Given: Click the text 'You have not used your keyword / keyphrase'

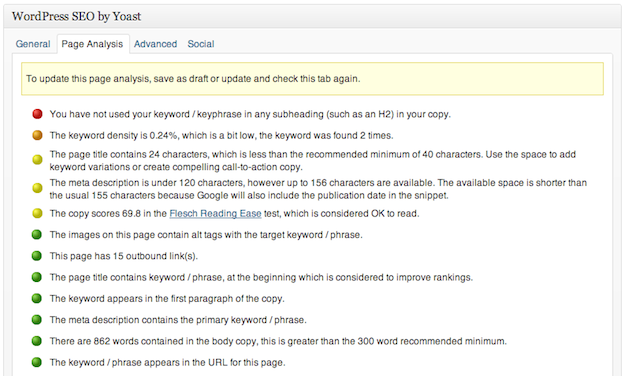Looking at the screenshot, I should [145, 114].
